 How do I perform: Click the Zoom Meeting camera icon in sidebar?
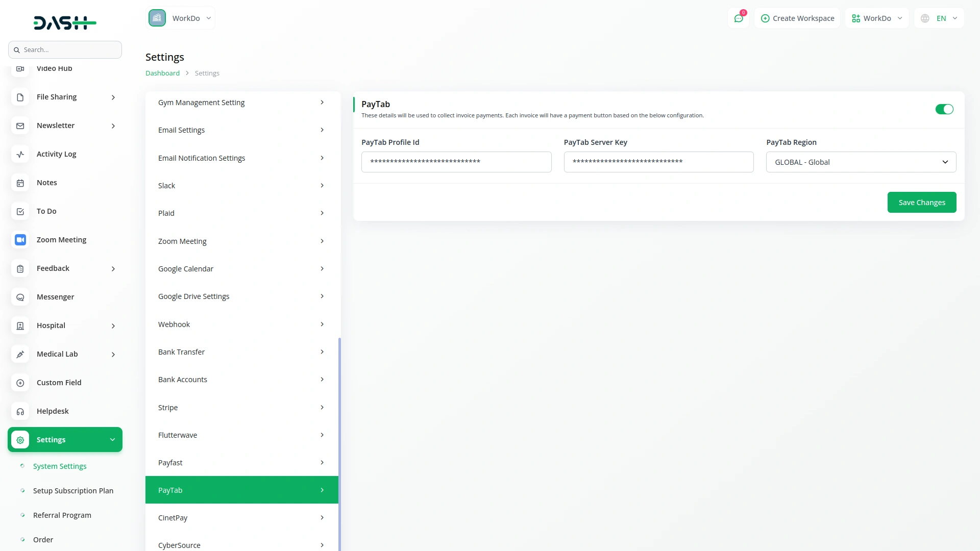point(20,240)
